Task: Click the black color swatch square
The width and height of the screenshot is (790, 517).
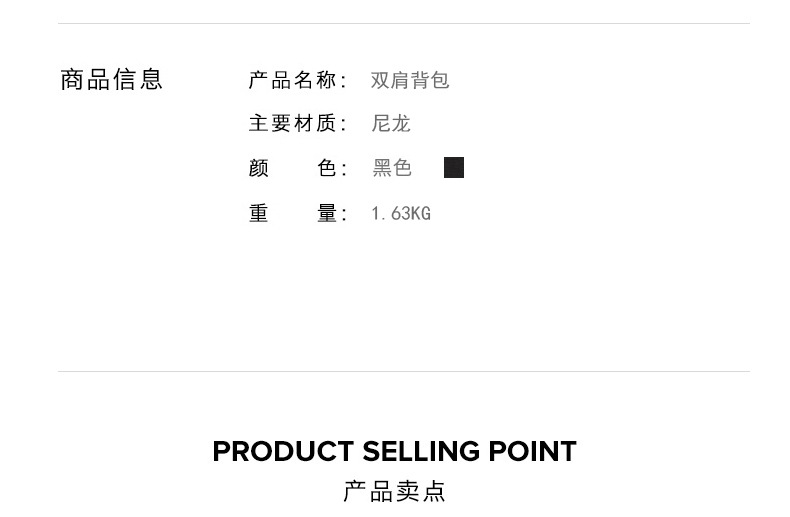Action: (454, 168)
